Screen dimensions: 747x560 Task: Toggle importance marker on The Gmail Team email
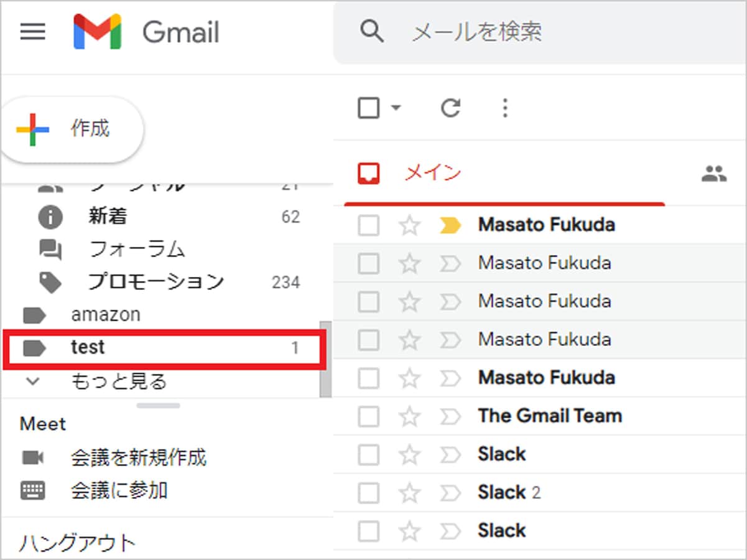click(450, 416)
